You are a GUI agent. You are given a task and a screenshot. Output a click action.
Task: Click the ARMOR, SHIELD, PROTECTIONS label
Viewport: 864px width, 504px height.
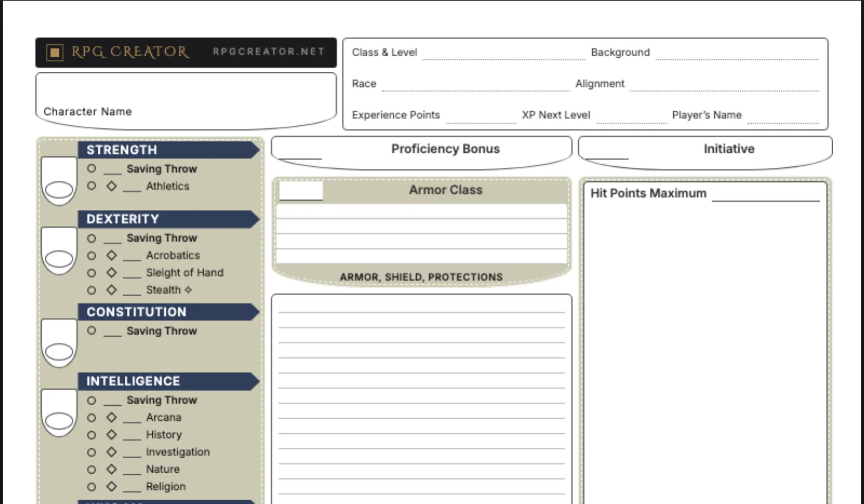(x=421, y=277)
